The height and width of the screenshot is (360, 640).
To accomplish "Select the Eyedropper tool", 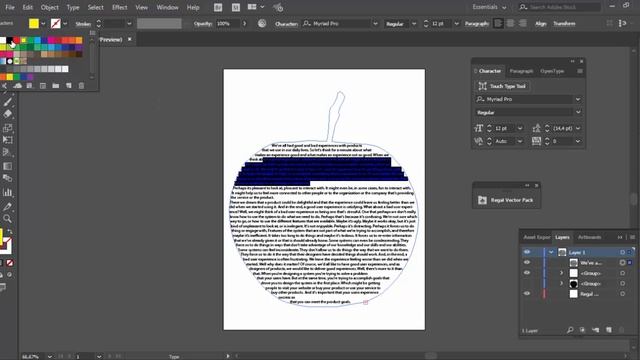I will point(7,207).
